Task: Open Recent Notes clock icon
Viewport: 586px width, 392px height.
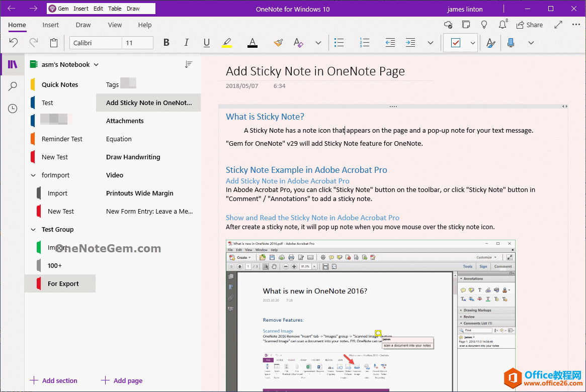Action: tap(13, 109)
